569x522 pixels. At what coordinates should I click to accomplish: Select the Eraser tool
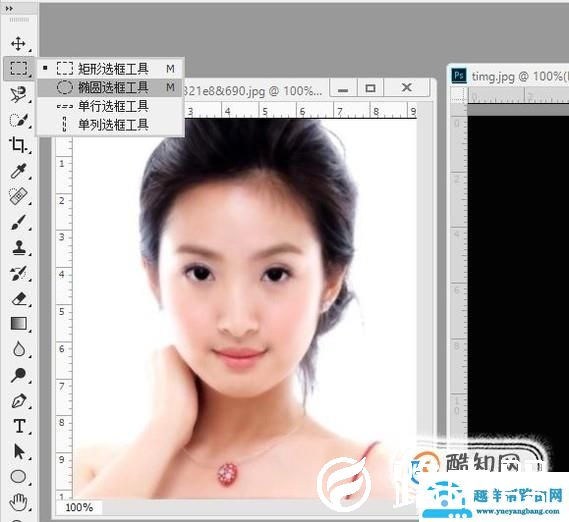tap(18, 299)
